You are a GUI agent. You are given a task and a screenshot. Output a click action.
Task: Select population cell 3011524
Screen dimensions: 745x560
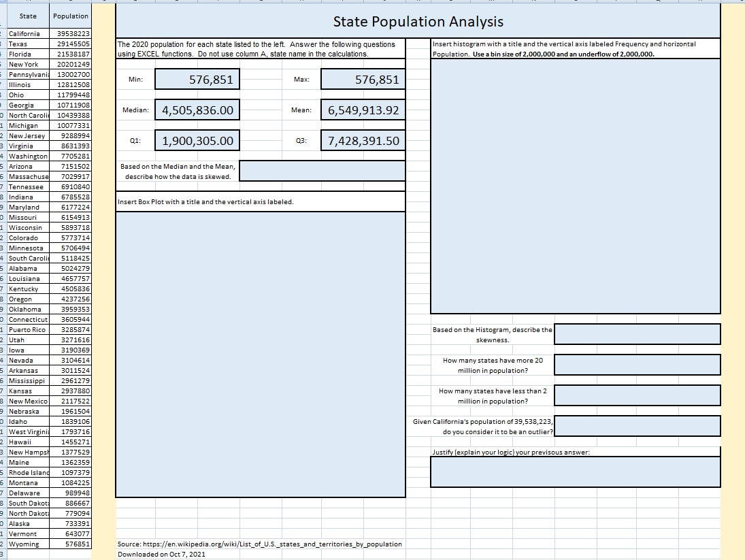(x=70, y=370)
